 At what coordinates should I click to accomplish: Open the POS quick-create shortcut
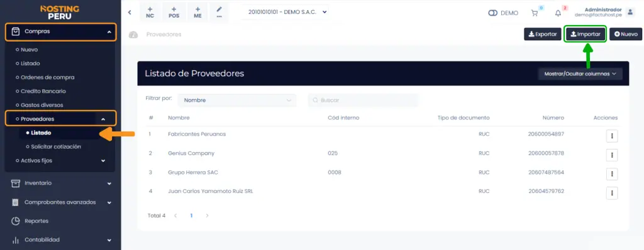(174, 13)
